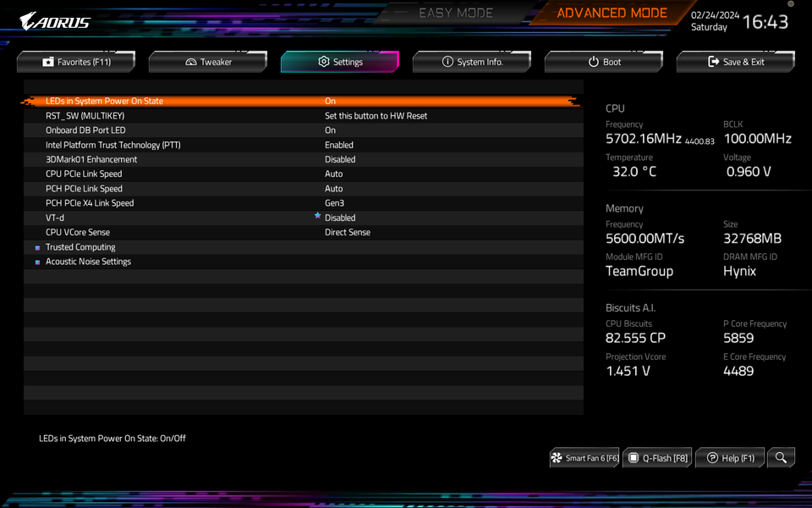Image resolution: width=812 pixels, height=508 pixels.
Task: Launch Smart Fan 6 [F6]
Action: coord(584,458)
